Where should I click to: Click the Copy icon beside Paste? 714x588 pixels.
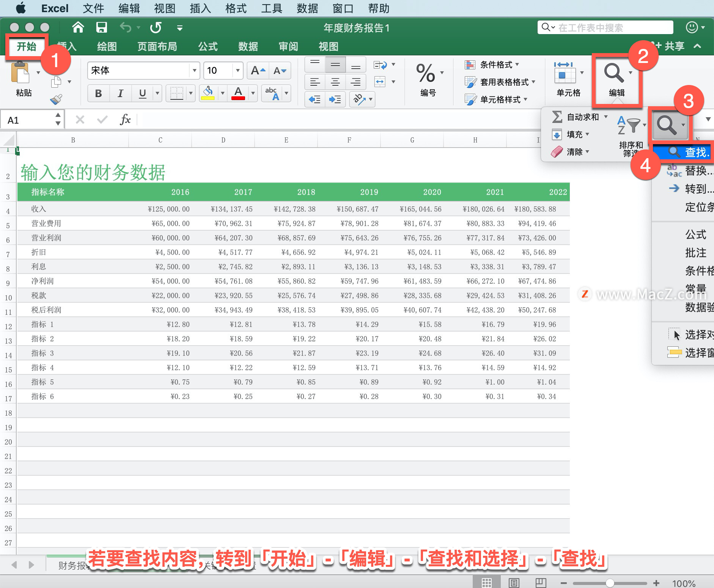tap(56, 82)
